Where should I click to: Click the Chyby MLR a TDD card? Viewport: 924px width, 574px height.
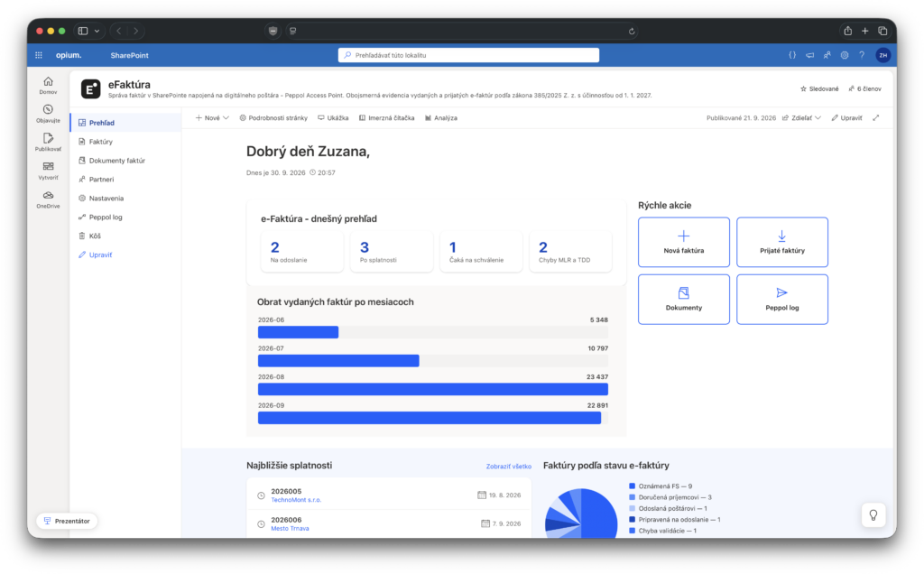point(571,252)
